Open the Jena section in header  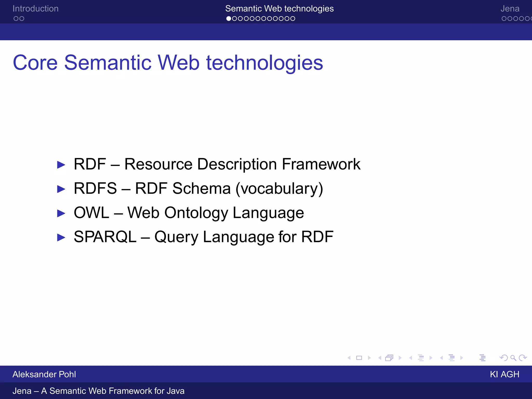(x=510, y=9)
